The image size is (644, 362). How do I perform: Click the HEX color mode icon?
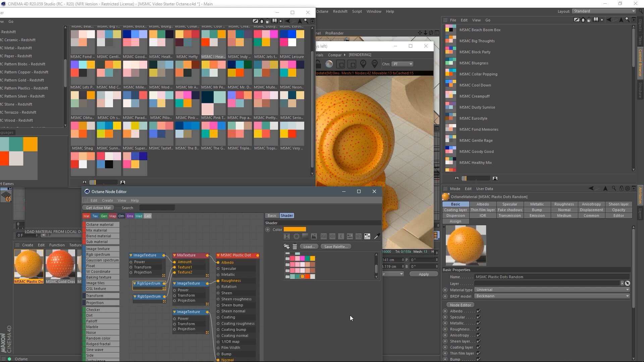[x=358, y=237]
